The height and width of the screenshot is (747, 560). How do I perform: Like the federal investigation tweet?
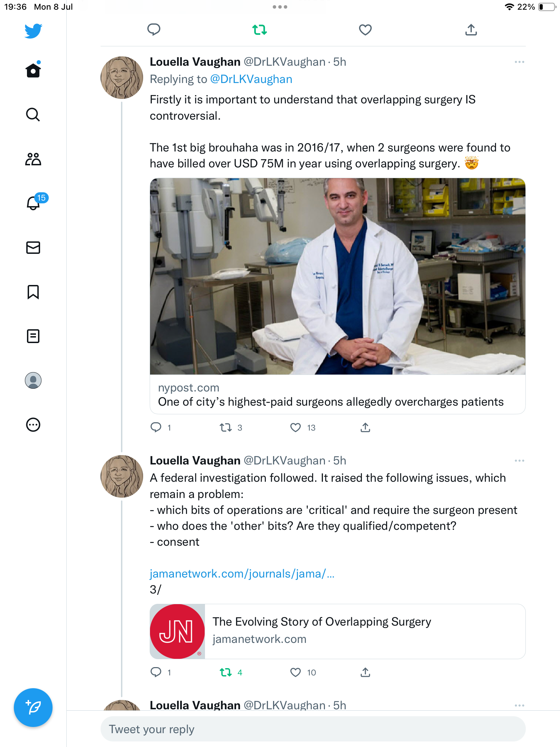coord(296,672)
